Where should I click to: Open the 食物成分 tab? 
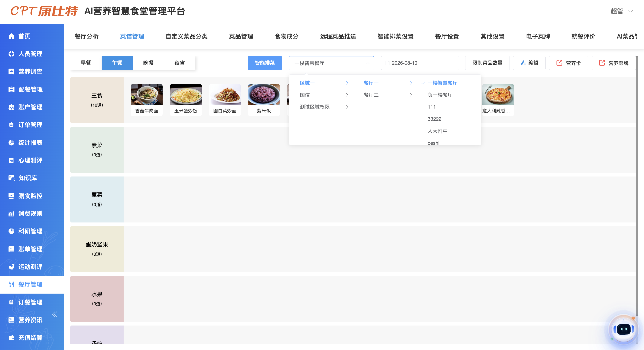pyautogui.click(x=286, y=37)
